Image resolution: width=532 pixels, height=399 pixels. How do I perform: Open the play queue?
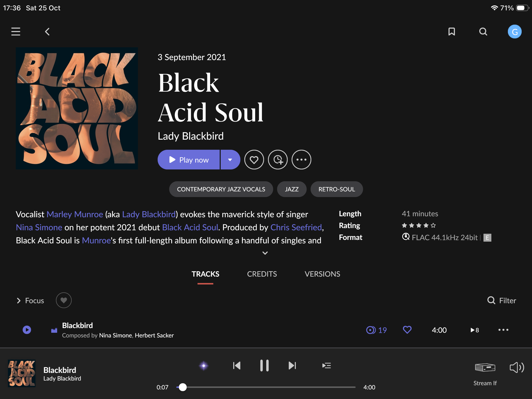click(326, 366)
